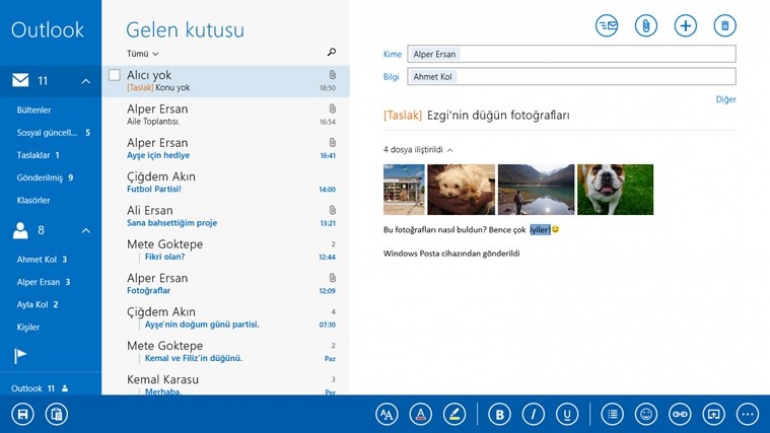Viewport: 770px width, 433px height.
Task: Insert a hyperlink with the link icon
Action: tap(680, 414)
